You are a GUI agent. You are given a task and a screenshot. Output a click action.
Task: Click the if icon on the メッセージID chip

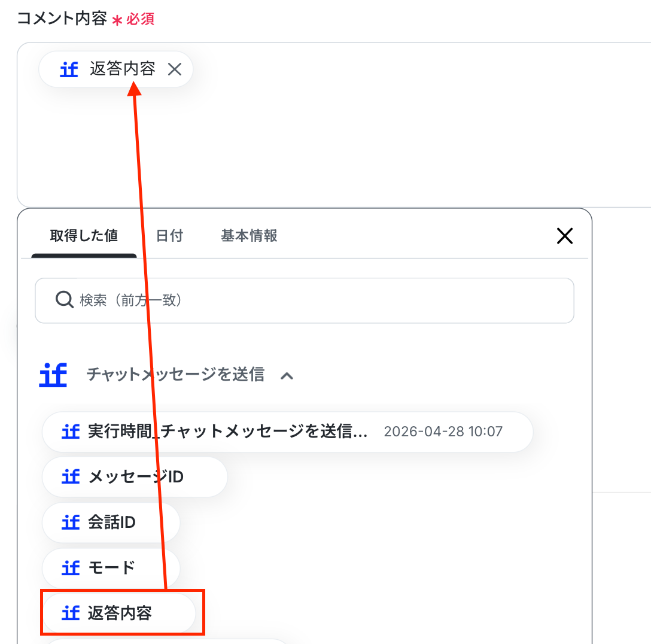pos(71,477)
